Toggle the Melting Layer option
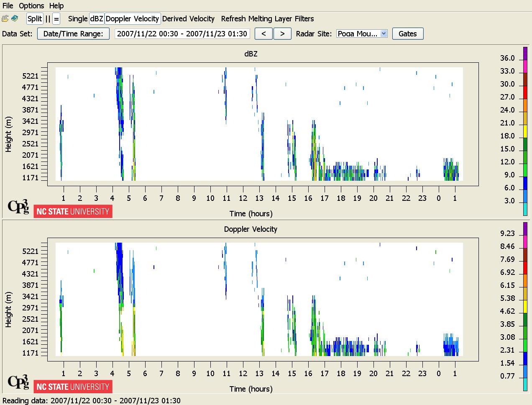The width and height of the screenshot is (532, 405). [270, 19]
